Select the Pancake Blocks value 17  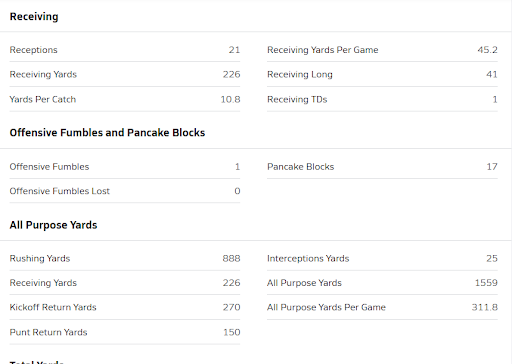tap(492, 167)
